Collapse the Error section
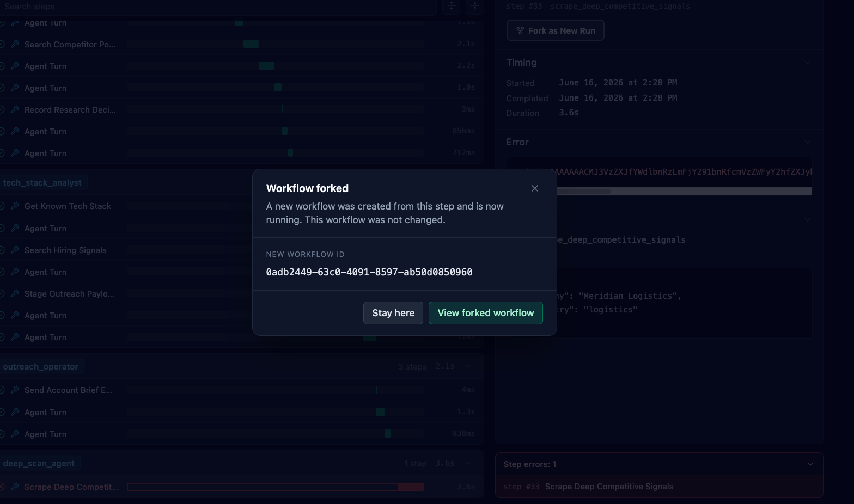Viewport: 854px width, 504px height. click(x=808, y=142)
